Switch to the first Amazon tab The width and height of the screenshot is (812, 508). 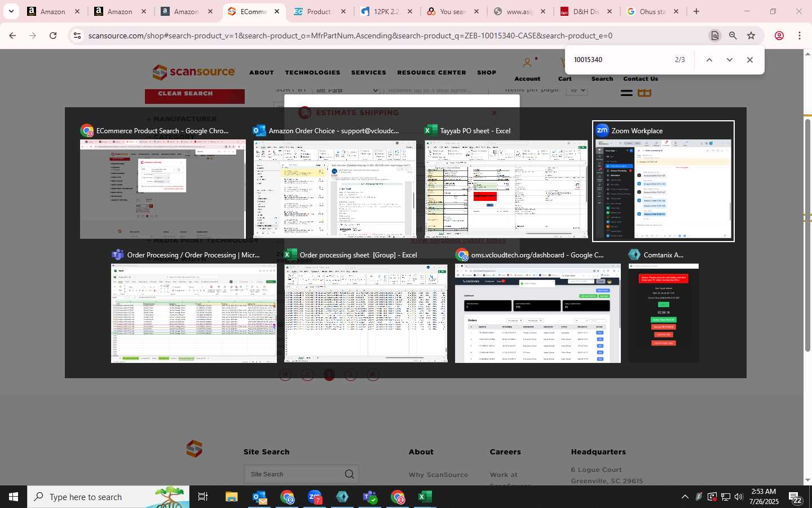coord(54,11)
